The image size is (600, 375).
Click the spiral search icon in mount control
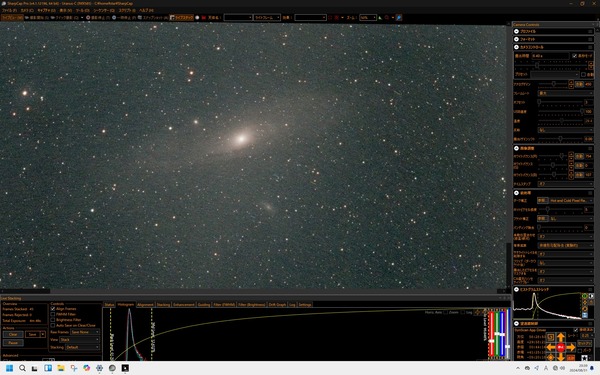551,337
